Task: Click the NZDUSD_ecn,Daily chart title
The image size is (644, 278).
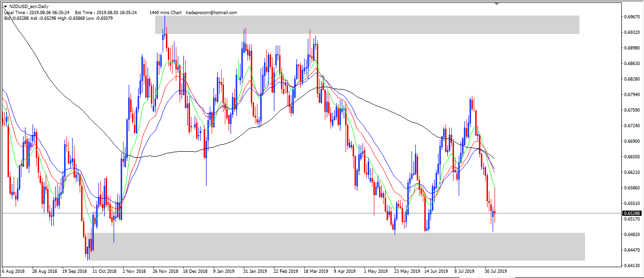Action: tap(29, 7)
